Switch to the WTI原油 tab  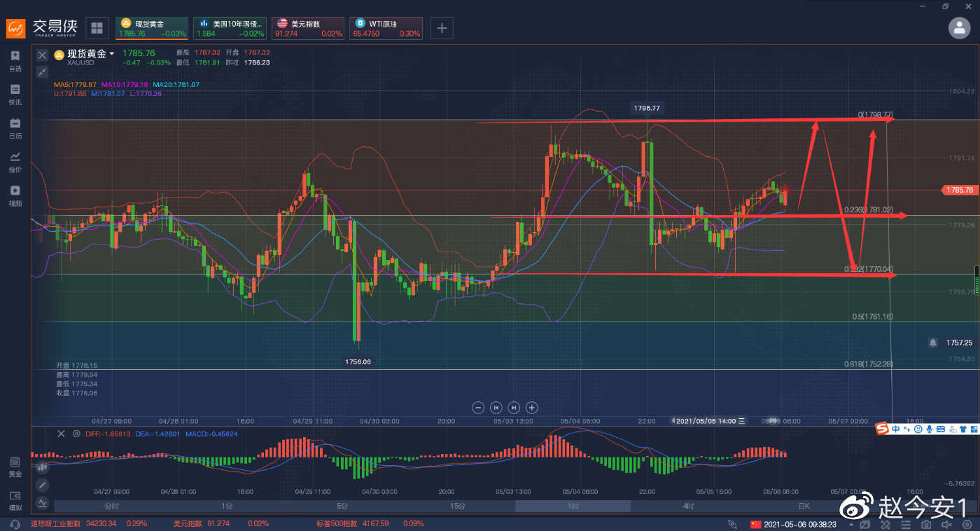coord(386,28)
